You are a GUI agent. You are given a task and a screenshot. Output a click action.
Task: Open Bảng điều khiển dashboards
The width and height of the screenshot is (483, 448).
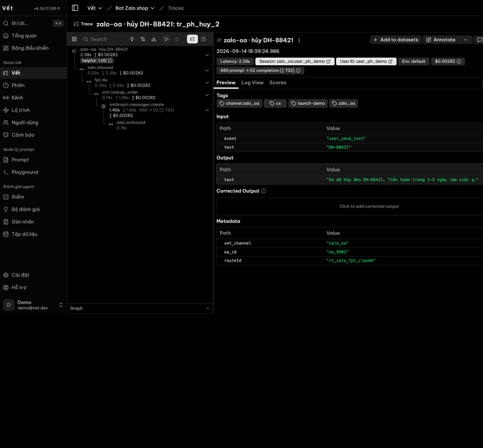tap(33, 48)
